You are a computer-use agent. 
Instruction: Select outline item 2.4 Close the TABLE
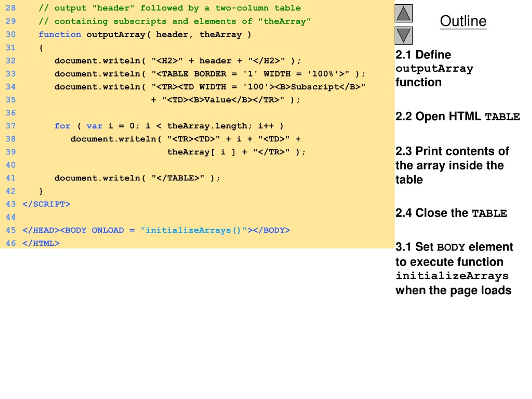point(451,213)
